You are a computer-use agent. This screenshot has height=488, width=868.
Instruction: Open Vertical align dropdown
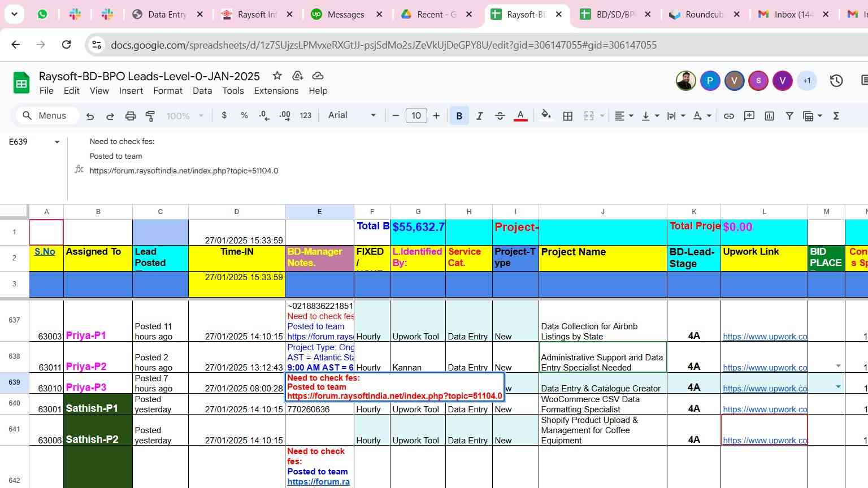pyautogui.click(x=650, y=116)
